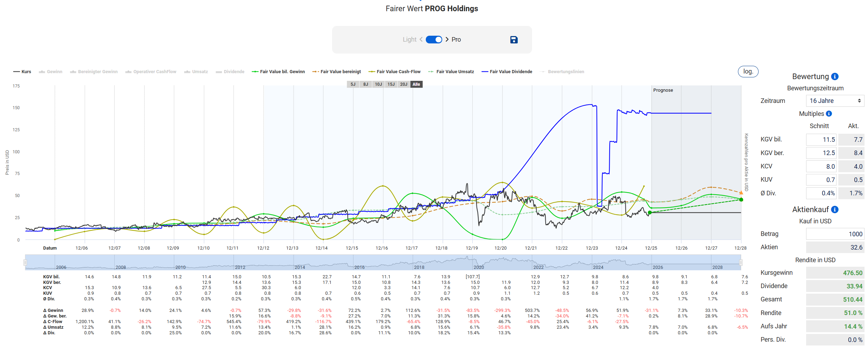Open the Zeitraum dropdown showing 16 Jahre
The width and height of the screenshot is (868, 349).
point(835,101)
